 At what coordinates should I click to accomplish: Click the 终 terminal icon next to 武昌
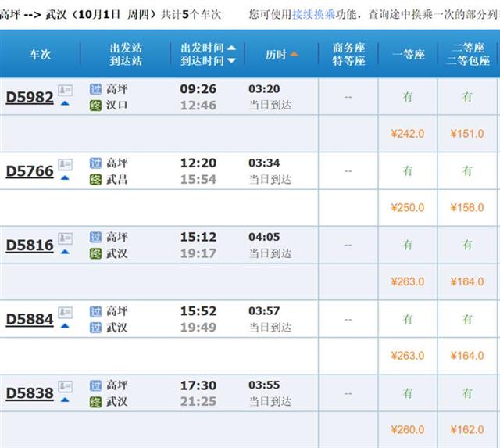[x=95, y=179]
